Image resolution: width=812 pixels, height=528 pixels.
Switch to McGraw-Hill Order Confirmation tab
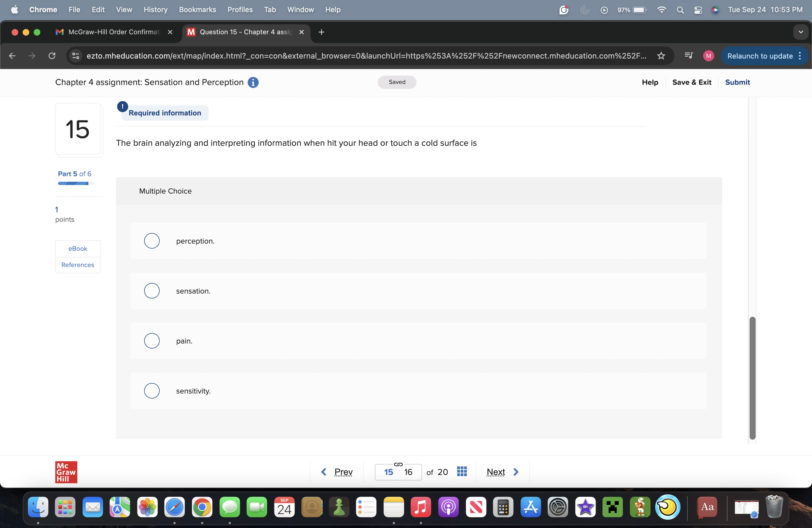(114, 32)
